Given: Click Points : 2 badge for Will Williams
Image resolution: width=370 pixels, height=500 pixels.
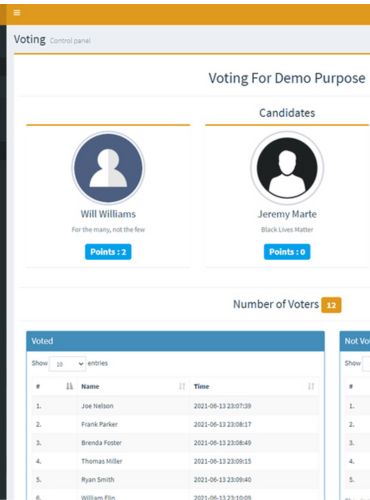Looking at the screenshot, I should (x=108, y=252).
